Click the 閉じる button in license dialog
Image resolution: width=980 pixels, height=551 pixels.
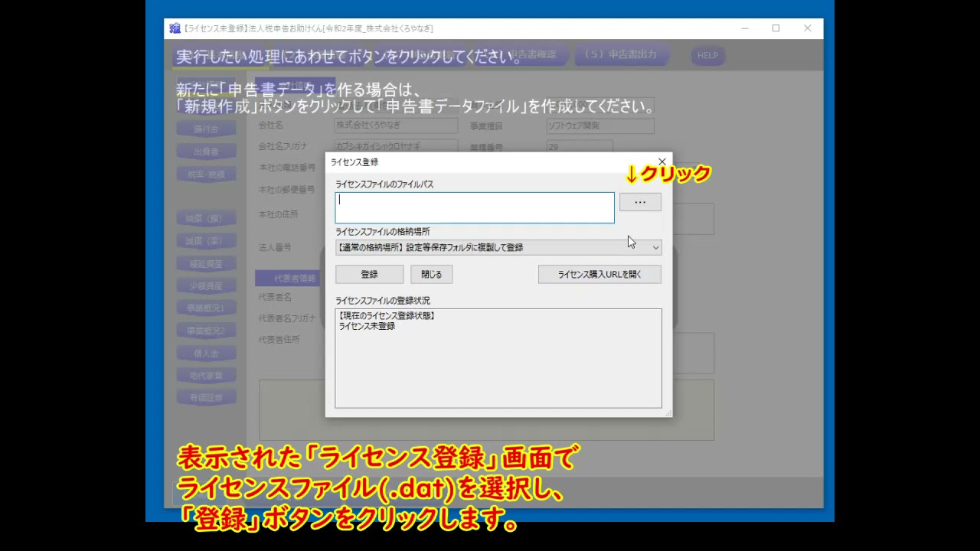coord(431,274)
